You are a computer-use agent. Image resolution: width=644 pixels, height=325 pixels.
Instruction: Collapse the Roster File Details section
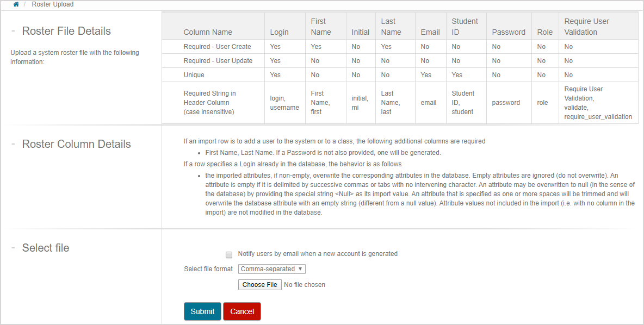click(x=13, y=31)
